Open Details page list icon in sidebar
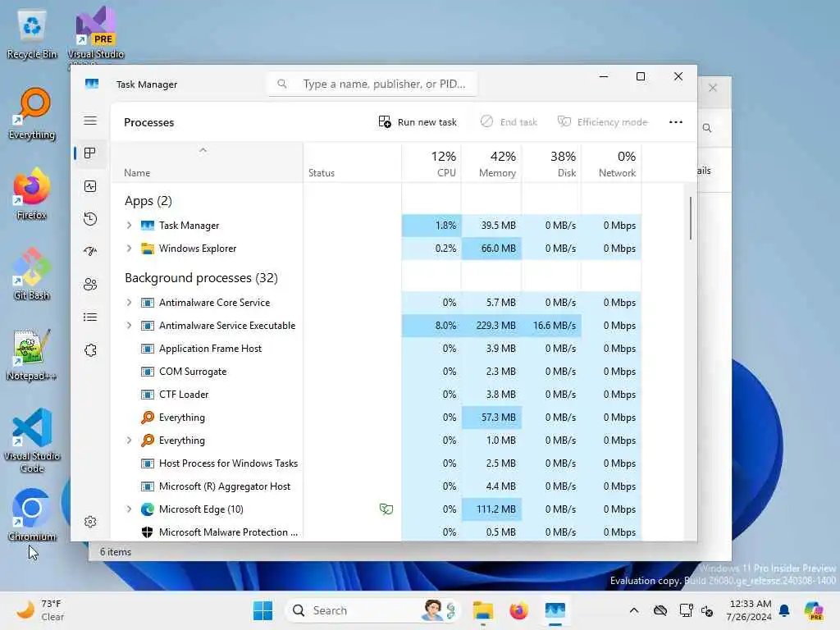This screenshot has height=630, width=840. [x=90, y=317]
